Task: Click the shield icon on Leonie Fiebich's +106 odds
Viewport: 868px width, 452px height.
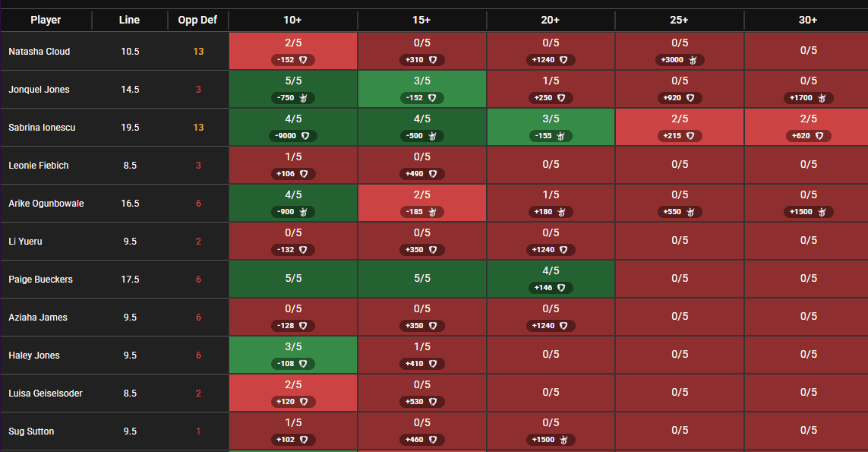Action: 304,173
